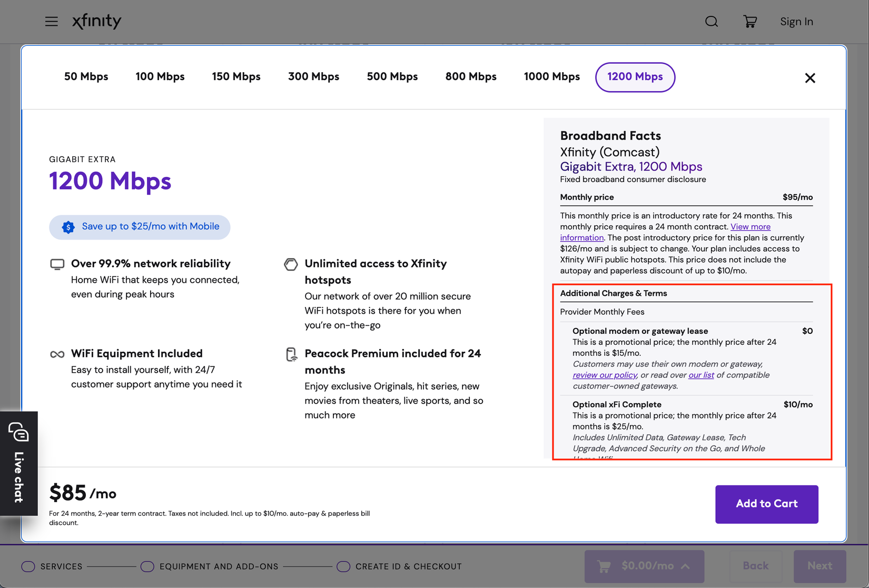
Task: Open our list of compatible gateways
Action: point(701,375)
